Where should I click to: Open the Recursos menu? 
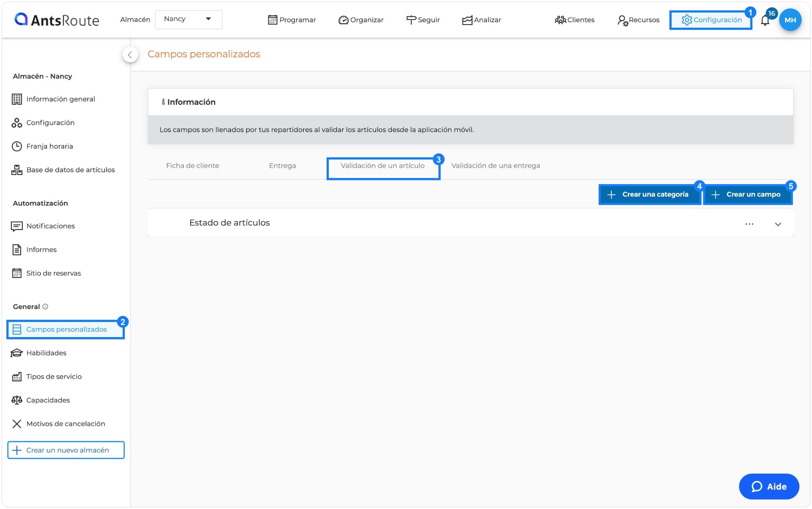(638, 20)
